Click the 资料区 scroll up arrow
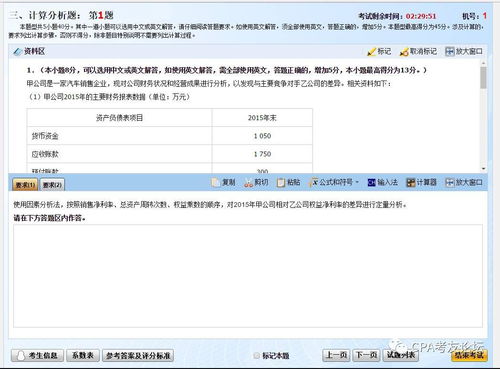This screenshot has height=369, width=500. click(x=483, y=63)
